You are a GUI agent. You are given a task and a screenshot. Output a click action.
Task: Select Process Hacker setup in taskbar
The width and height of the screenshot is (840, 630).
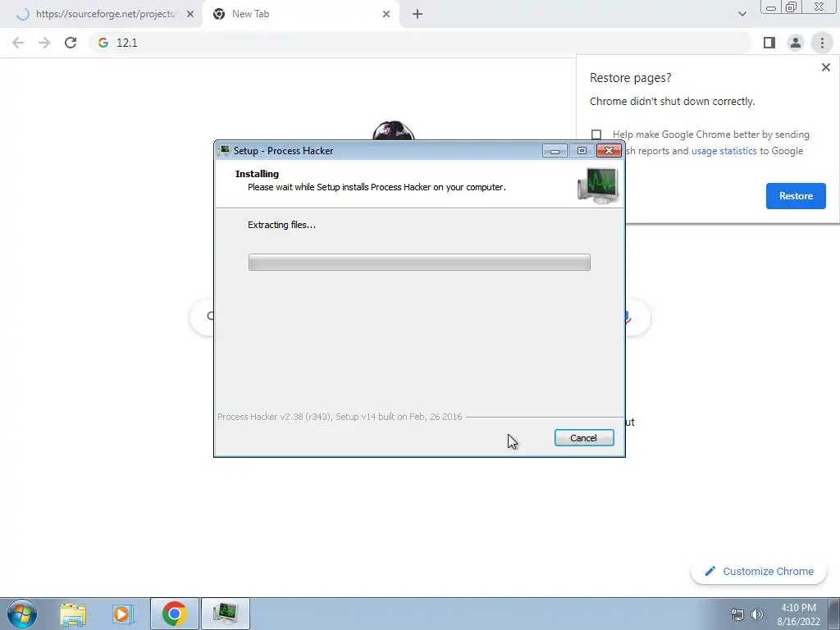(225, 614)
